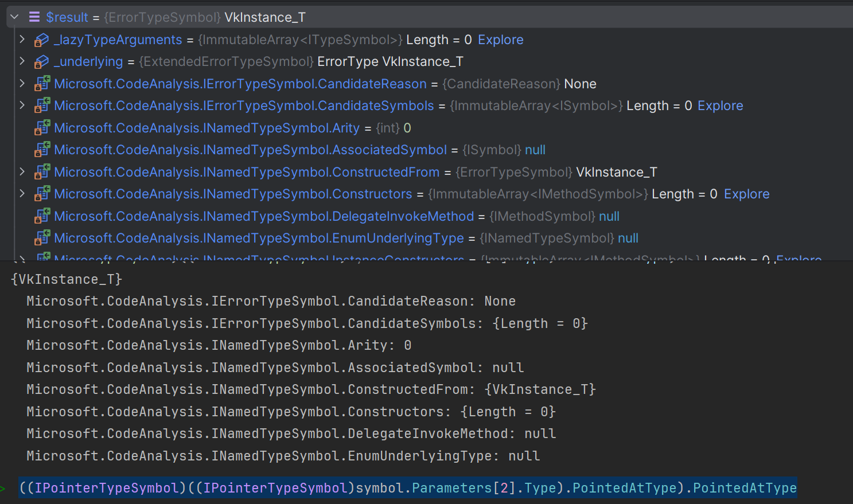Click the $result variable list icon
This screenshot has height=504, width=853.
(x=34, y=17)
